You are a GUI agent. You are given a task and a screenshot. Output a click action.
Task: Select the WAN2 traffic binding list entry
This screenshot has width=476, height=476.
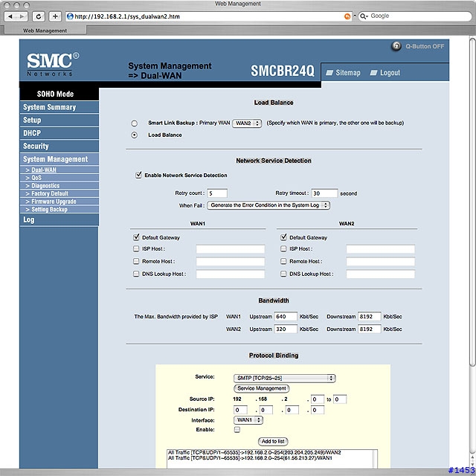point(254,452)
